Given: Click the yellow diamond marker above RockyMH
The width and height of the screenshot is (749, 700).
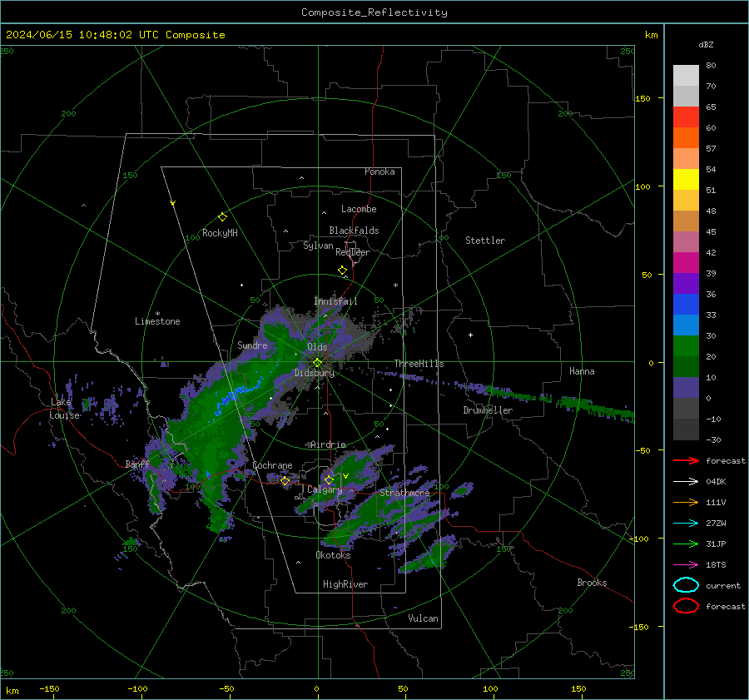Looking at the screenshot, I should [222, 217].
